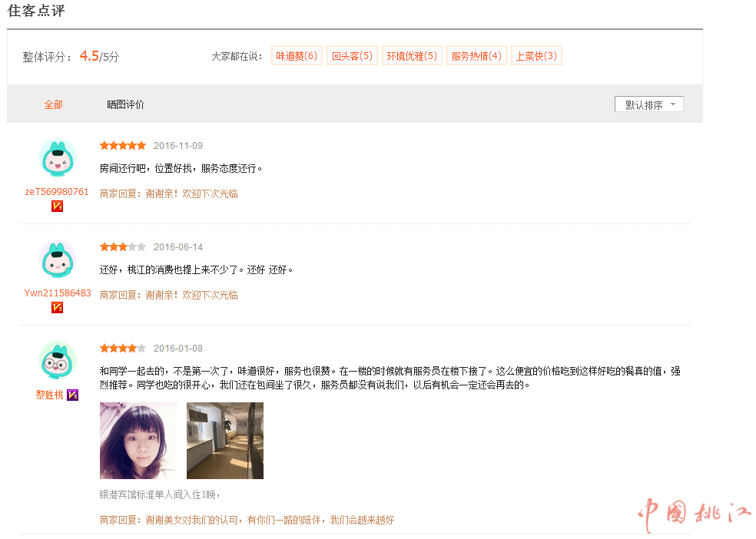Open the 默认排序 sort dropdown

(648, 104)
